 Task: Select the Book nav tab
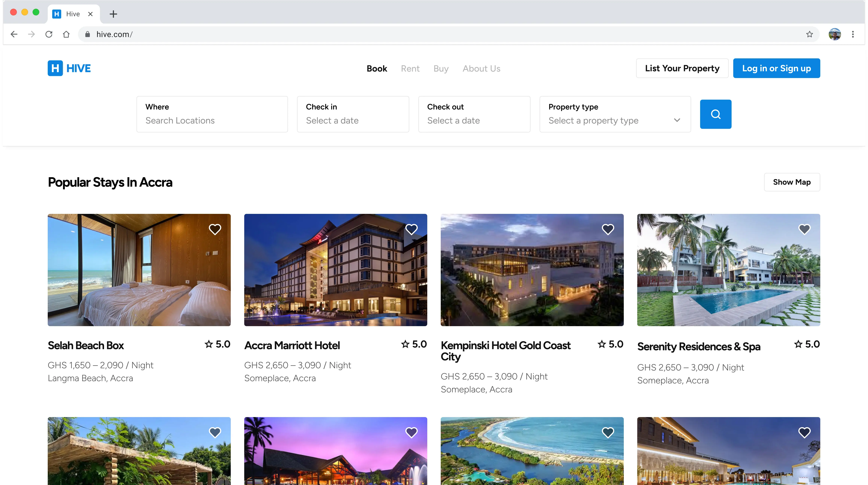pos(377,69)
